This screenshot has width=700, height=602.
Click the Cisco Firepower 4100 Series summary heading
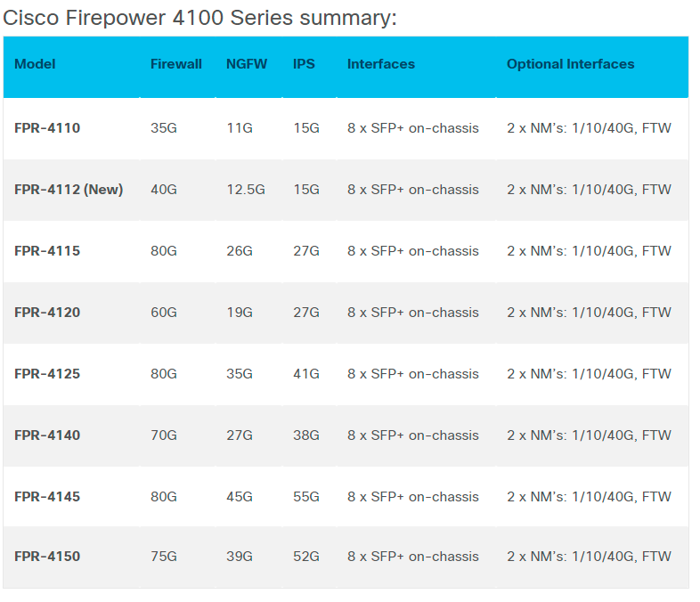(x=200, y=18)
